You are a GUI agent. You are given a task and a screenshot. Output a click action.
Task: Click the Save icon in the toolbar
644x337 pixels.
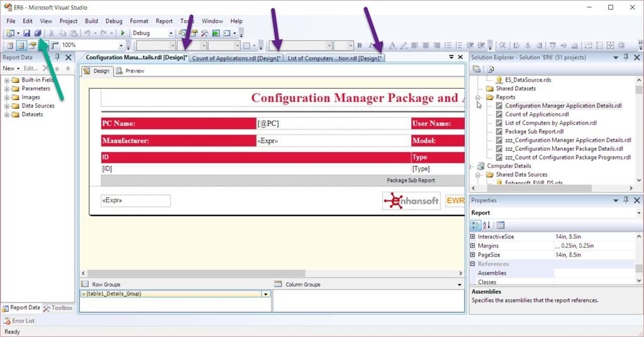[x=26, y=33]
